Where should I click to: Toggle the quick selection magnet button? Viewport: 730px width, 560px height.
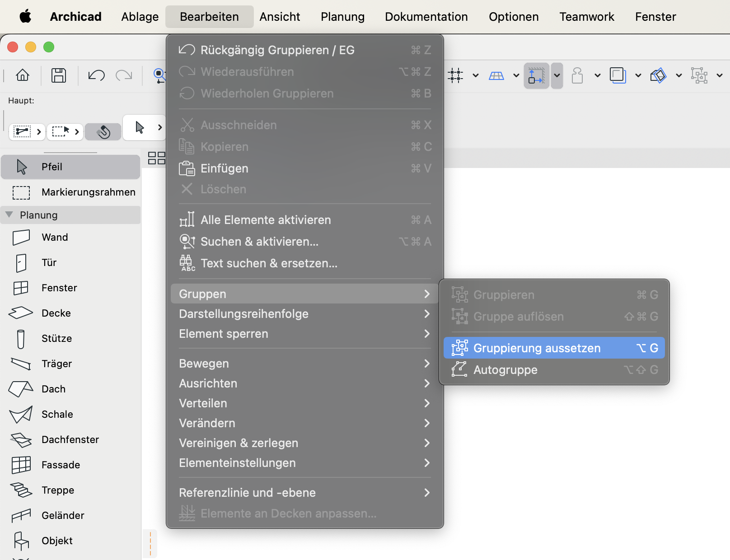tap(103, 131)
